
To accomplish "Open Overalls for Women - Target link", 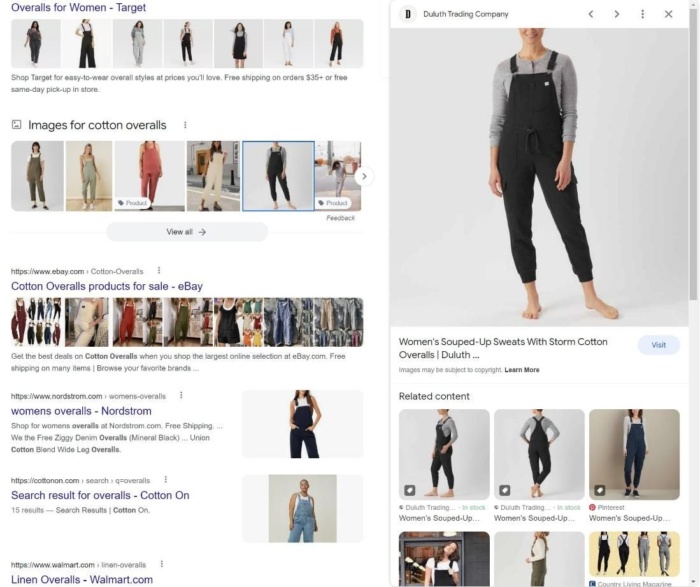I will [x=79, y=7].
